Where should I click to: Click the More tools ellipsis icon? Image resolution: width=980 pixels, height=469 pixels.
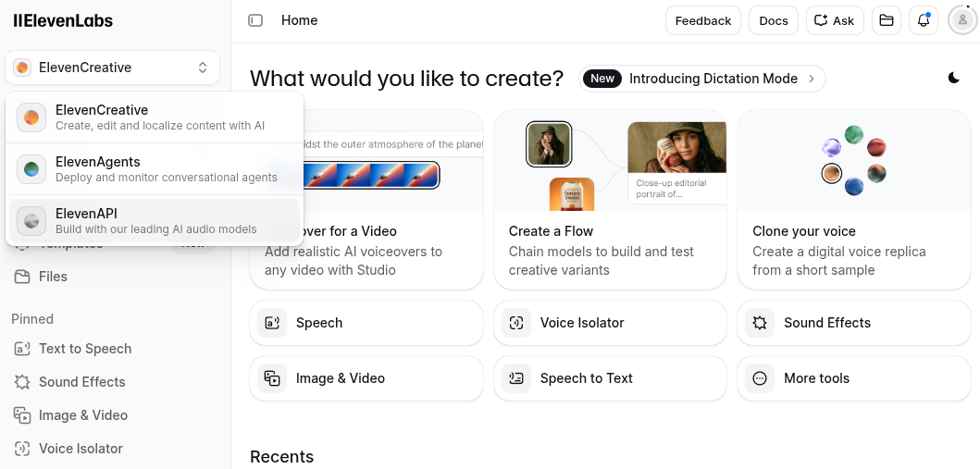(x=760, y=378)
